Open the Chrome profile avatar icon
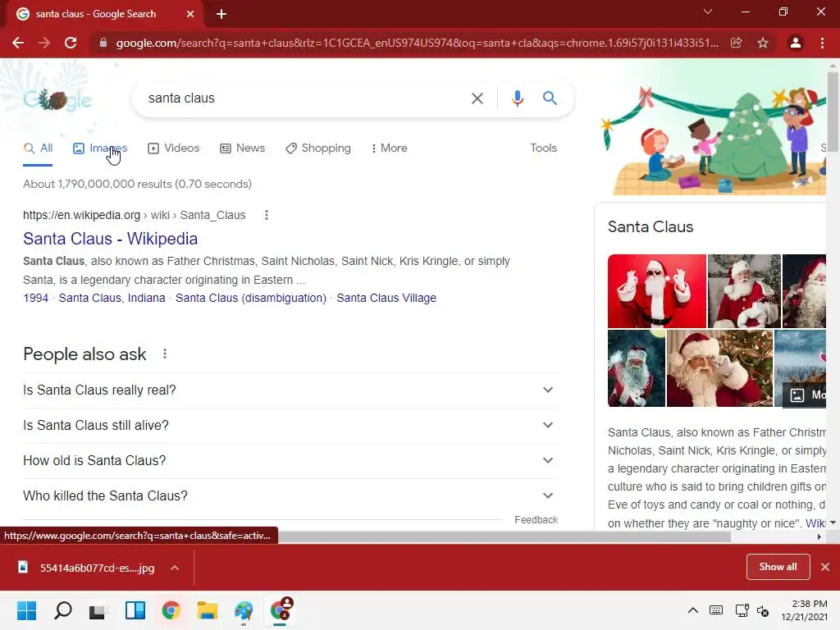Screen dimensions: 840x630 [796, 43]
